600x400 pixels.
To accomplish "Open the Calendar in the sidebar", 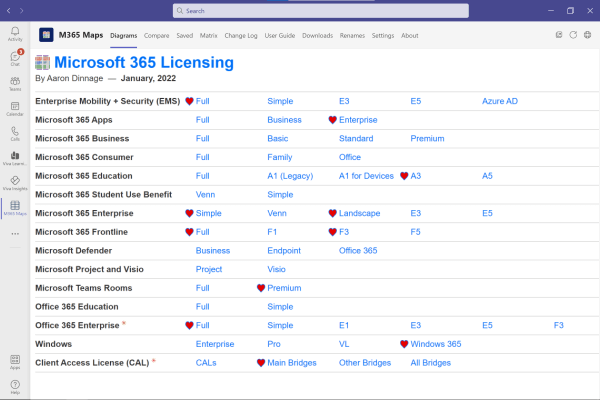I will [x=15, y=108].
